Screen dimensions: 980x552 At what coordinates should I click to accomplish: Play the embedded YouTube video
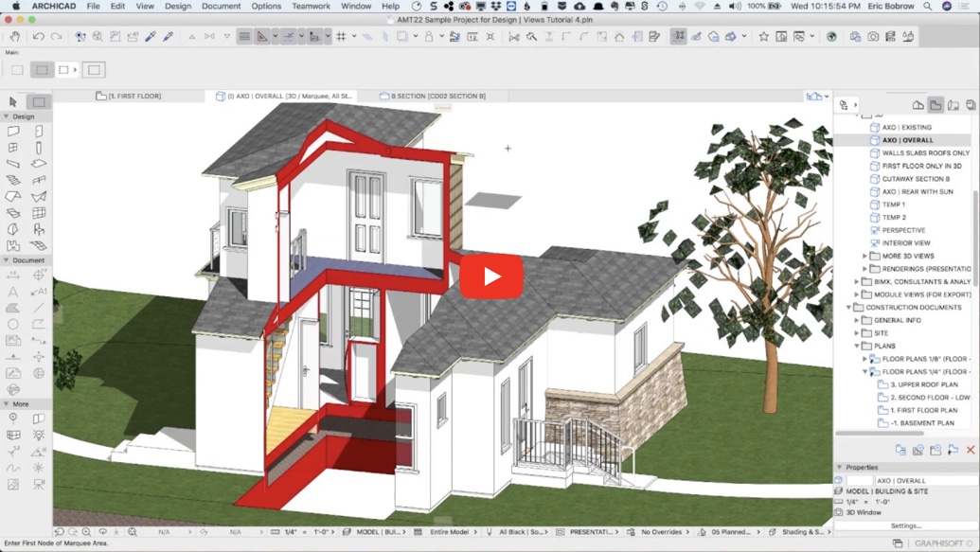pyautogui.click(x=491, y=276)
